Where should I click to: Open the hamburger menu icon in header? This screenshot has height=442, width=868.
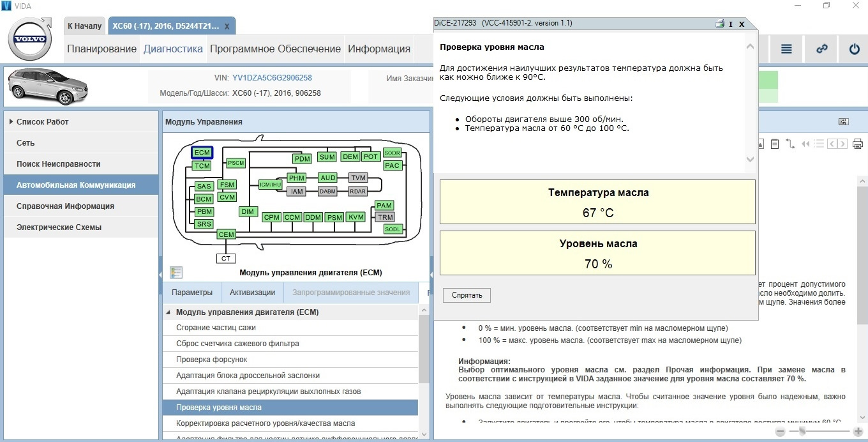pyautogui.click(x=786, y=49)
